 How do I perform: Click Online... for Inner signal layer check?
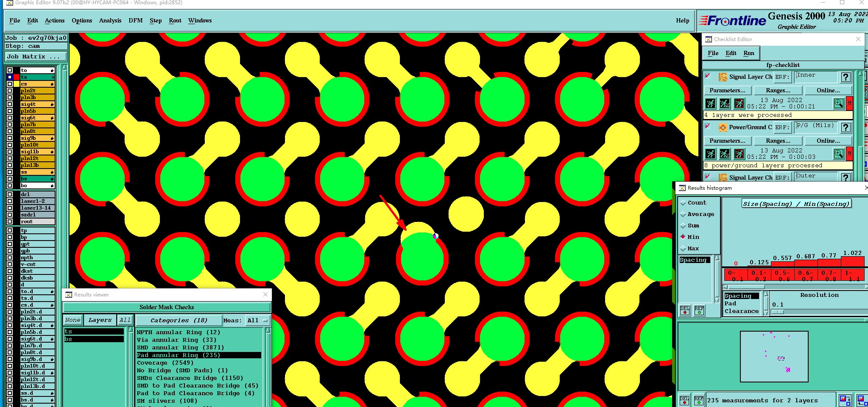828,90
